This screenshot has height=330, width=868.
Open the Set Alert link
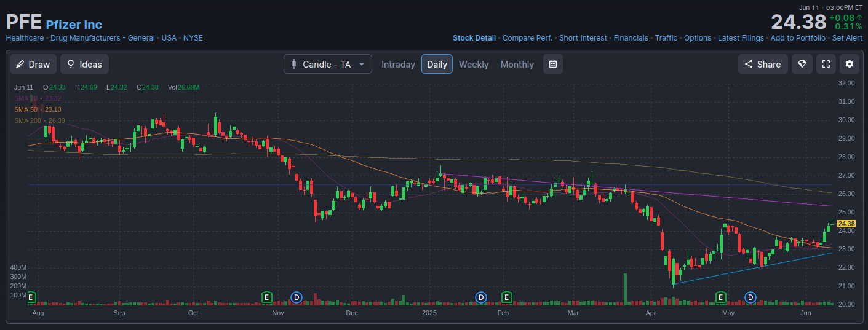click(847, 38)
